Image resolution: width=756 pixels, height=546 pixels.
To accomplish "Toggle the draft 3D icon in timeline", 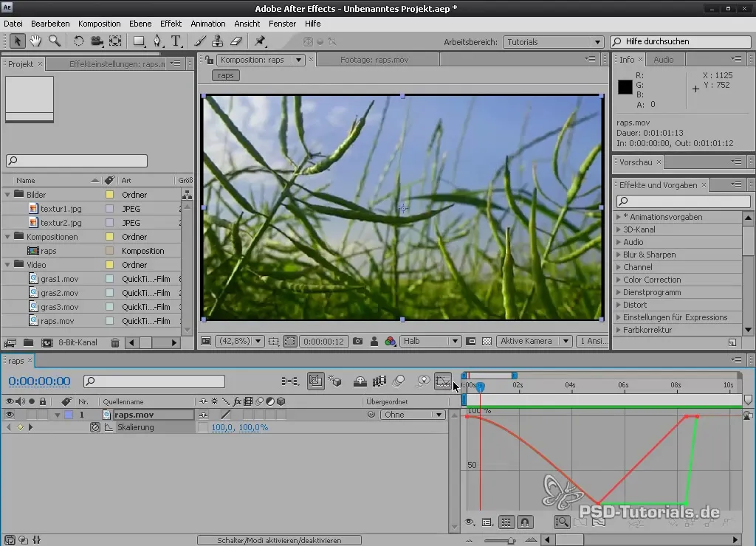I will pyautogui.click(x=335, y=381).
